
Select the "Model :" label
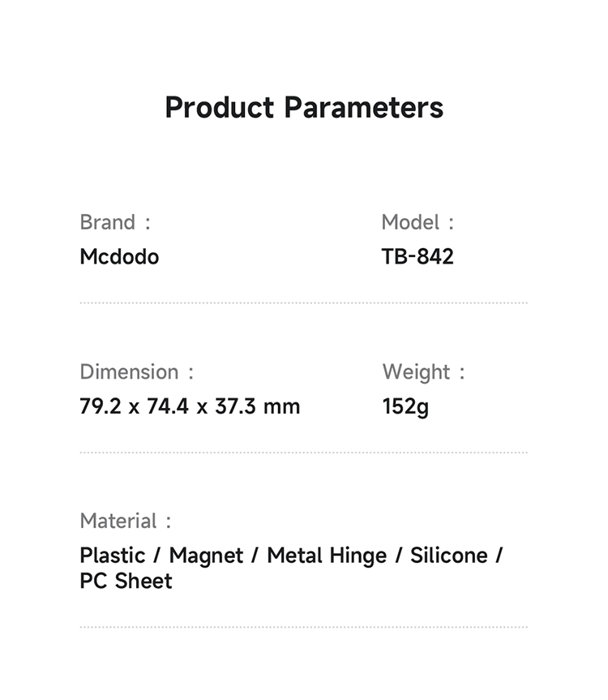[417, 222]
